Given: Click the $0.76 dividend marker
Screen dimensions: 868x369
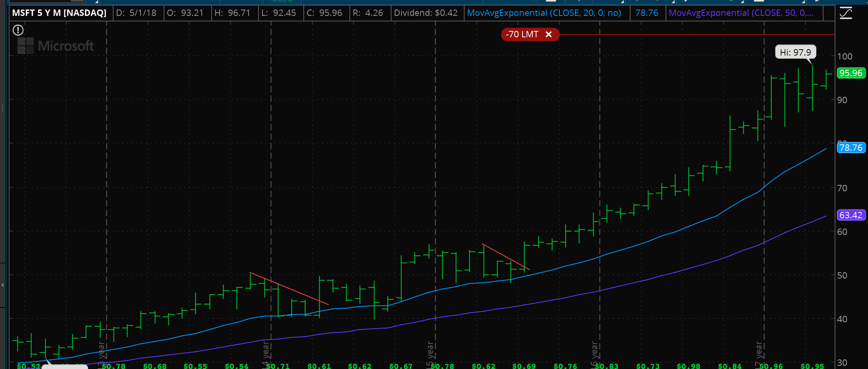Looking at the screenshot, I should tap(565, 365).
